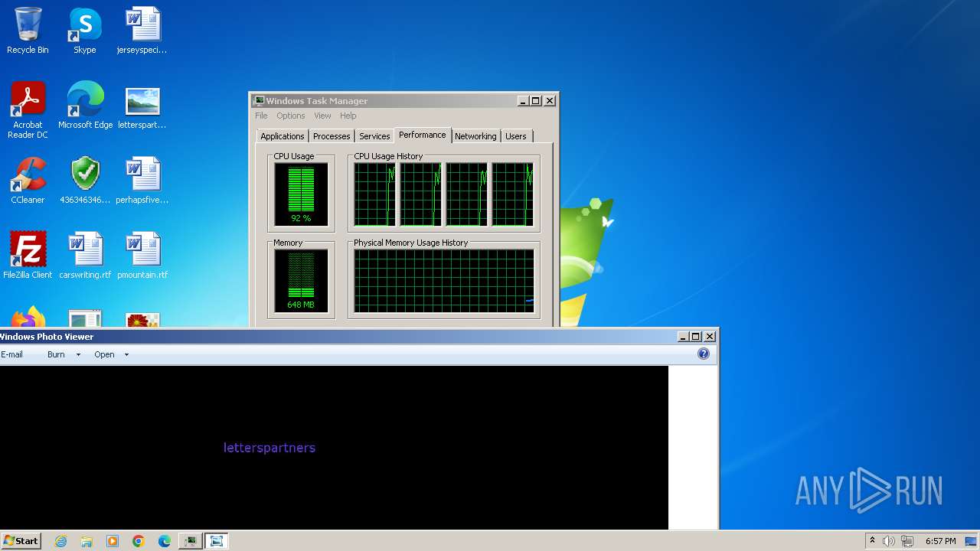Click the letterspartners text in the image
The width and height of the screenshot is (980, 551).
pyautogui.click(x=269, y=448)
